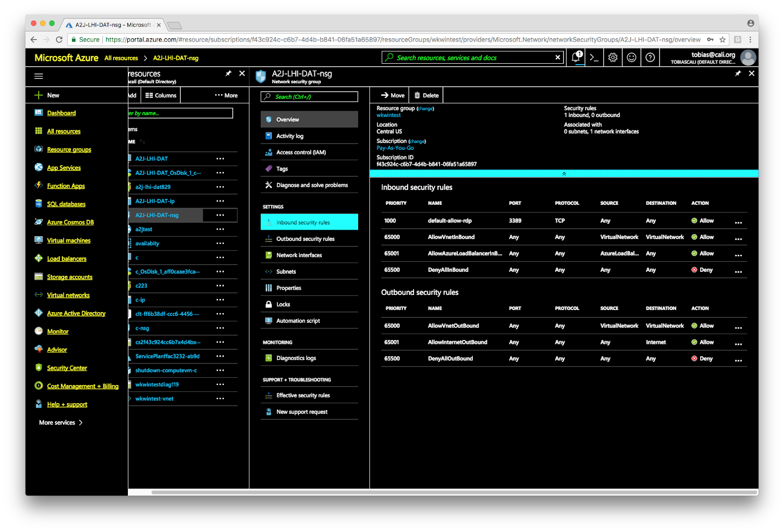Pin the A2J-LHI-DAT-nsg blade
The width and height of the screenshot is (784, 532).
click(x=738, y=73)
